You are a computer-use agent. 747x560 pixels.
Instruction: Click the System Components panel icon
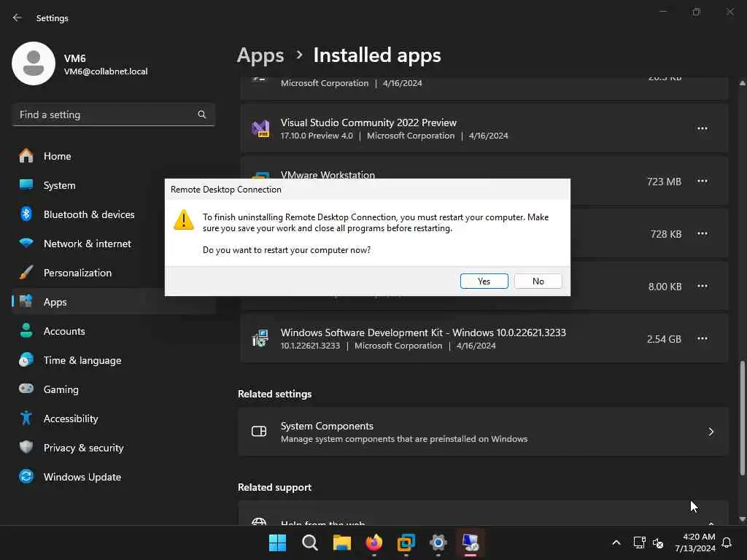click(x=259, y=432)
